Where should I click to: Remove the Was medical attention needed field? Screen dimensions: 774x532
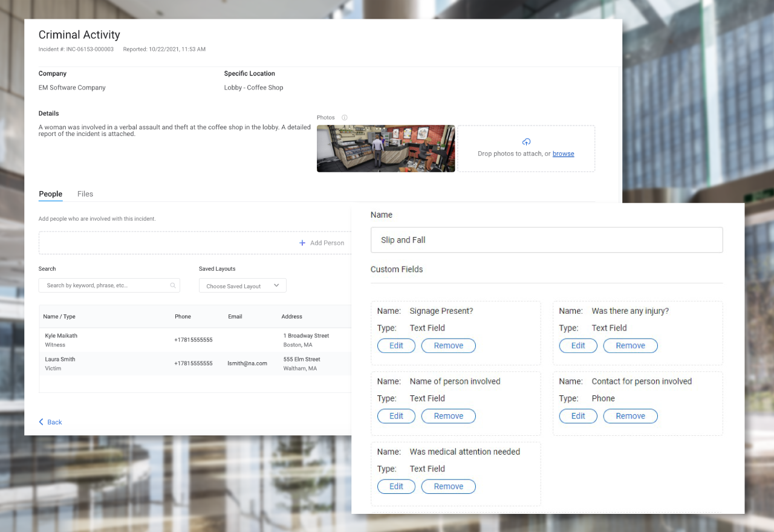[449, 487]
